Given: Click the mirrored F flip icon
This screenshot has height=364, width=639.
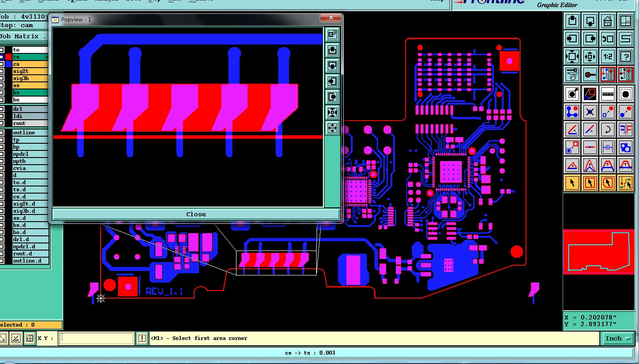Looking at the screenshot, I should pos(626,129).
